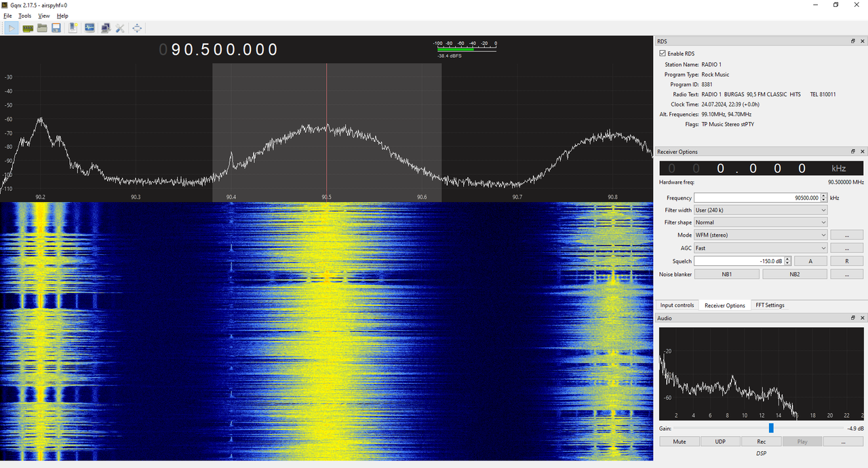The height and width of the screenshot is (468, 868).
Task: Open the File menu
Action: 7,16
